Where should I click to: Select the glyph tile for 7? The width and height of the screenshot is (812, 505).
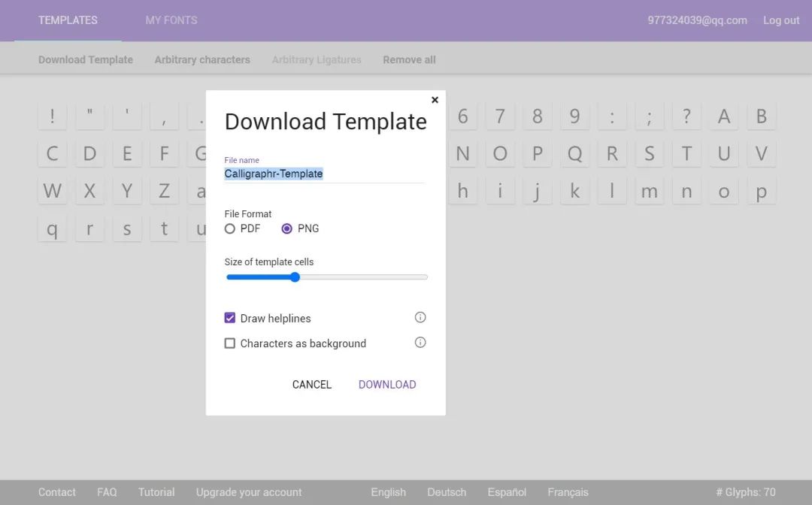click(500, 116)
